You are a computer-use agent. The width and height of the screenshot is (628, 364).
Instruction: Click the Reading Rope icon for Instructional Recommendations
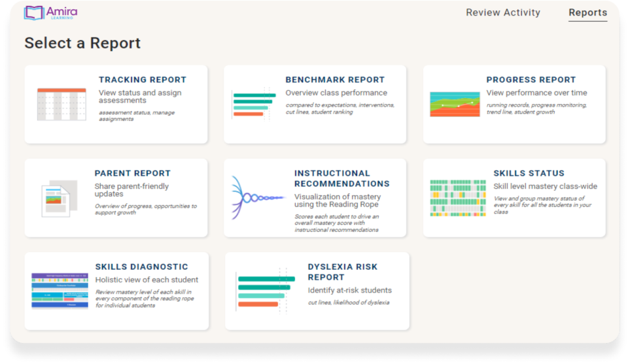pos(258,197)
